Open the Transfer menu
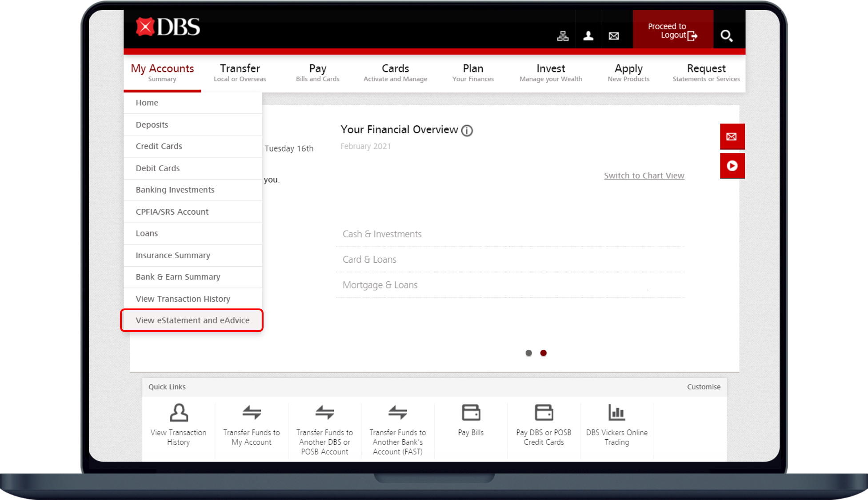The height and width of the screenshot is (500, 868). click(x=240, y=73)
